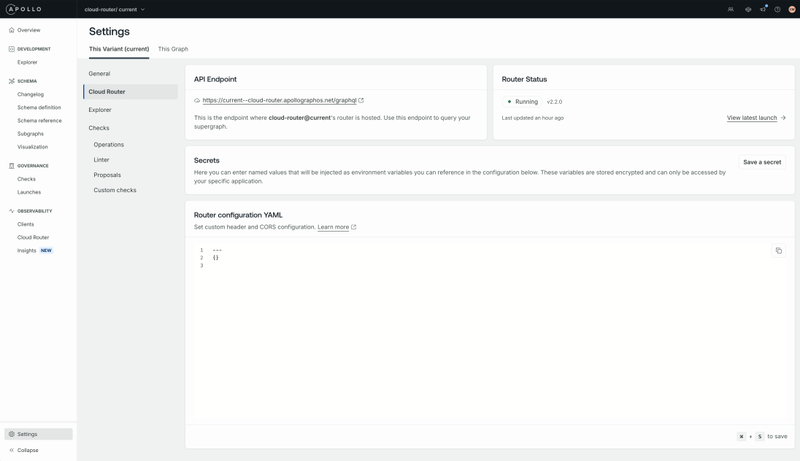Click the Apollo logo in top bar
The width and height of the screenshot is (800, 461).
click(23, 9)
